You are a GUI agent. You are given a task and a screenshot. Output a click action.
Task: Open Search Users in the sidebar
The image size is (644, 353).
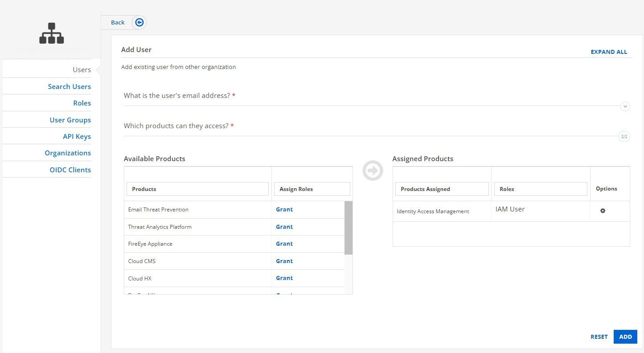click(x=69, y=86)
